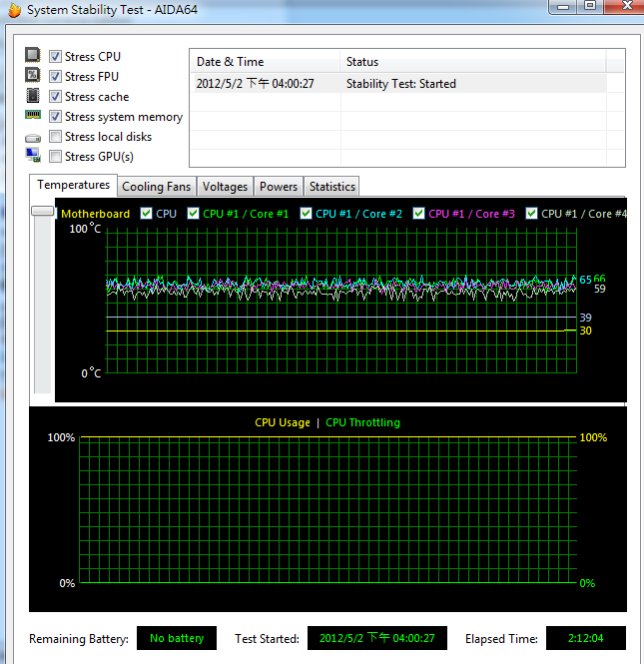Minimize the System Stability Test window
The width and height of the screenshot is (644, 664).
[x=563, y=7]
